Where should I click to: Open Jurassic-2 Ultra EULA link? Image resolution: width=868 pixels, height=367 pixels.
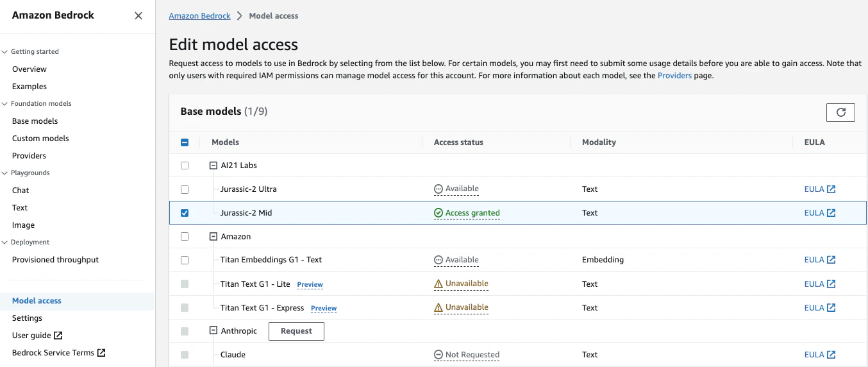[x=820, y=189]
